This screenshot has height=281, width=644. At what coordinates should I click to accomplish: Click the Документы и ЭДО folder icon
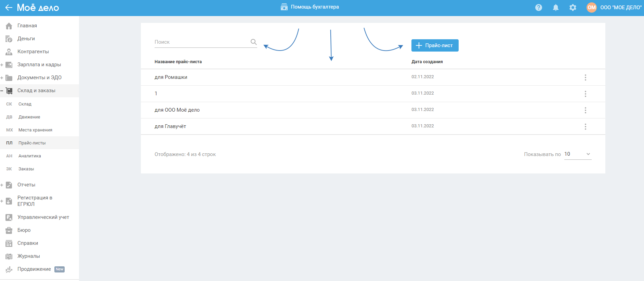(9, 78)
